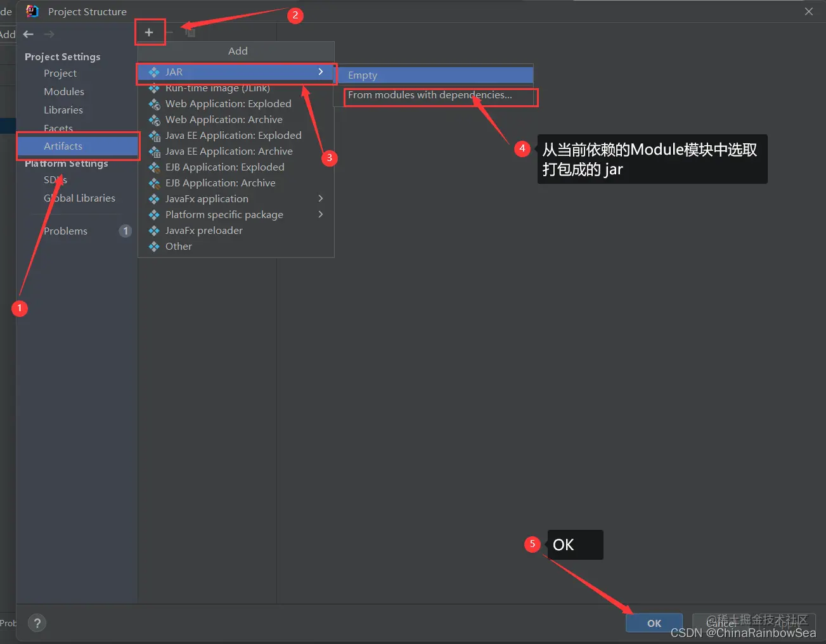826x644 pixels.
Task: Click the JAR artifact icon
Action: [154, 72]
